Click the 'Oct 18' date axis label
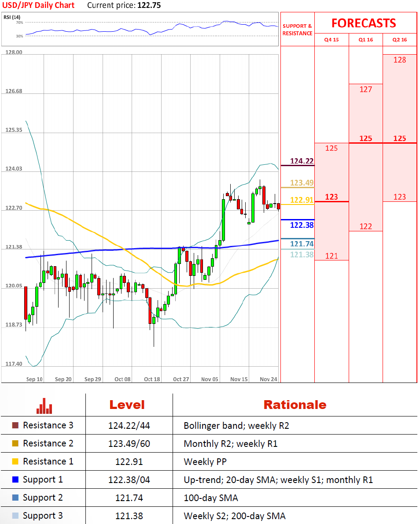The width and height of the screenshot is (420, 524). pos(152,379)
